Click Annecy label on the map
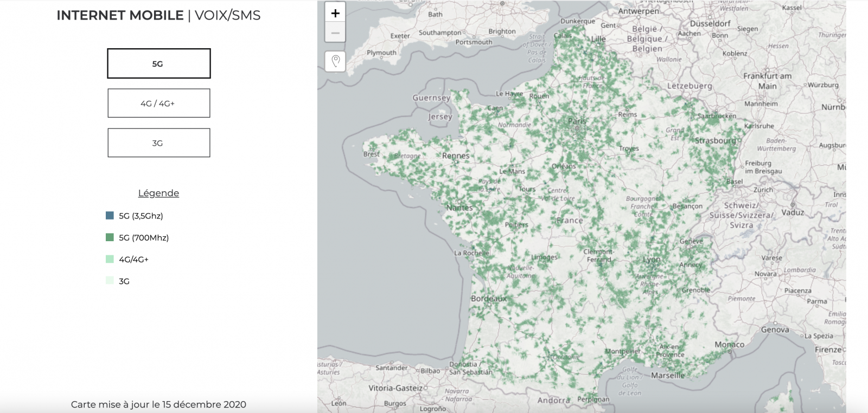Viewport: 868px width, 413px height. pyautogui.click(x=691, y=265)
